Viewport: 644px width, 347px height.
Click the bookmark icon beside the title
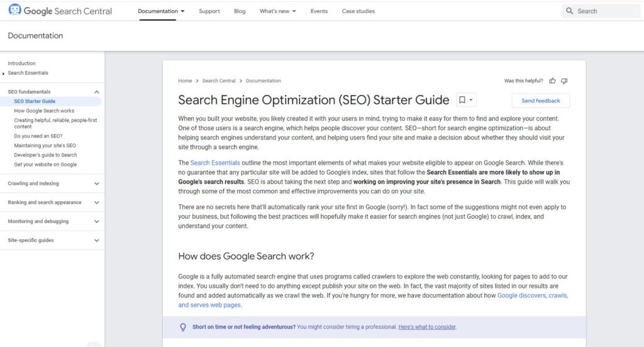pos(462,100)
